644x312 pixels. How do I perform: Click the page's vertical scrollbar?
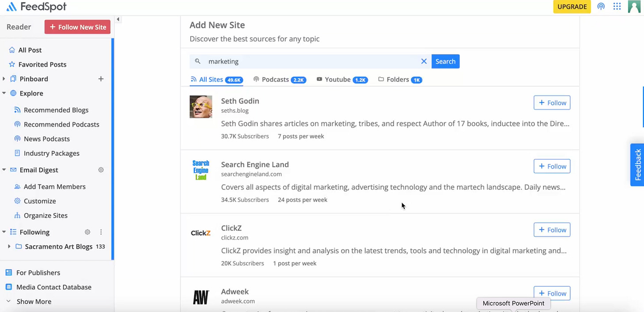pyautogui.click(x=643, y=107)
